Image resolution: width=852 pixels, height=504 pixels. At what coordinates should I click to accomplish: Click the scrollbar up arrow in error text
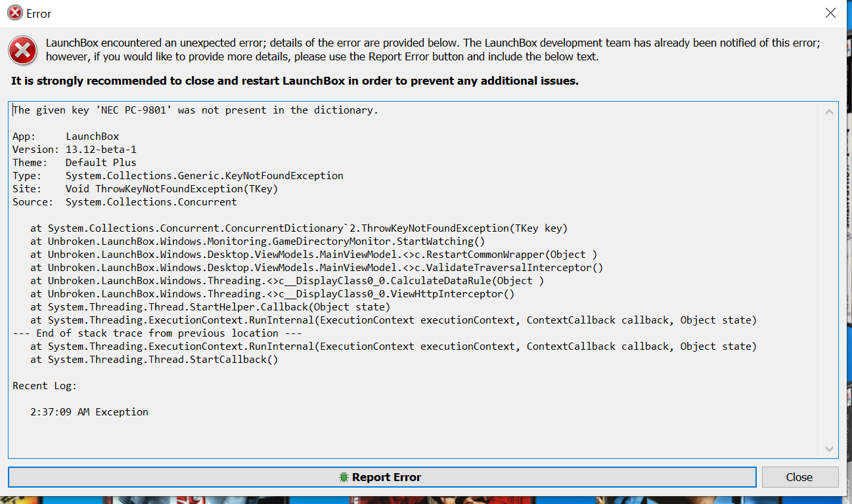point(829,112)
